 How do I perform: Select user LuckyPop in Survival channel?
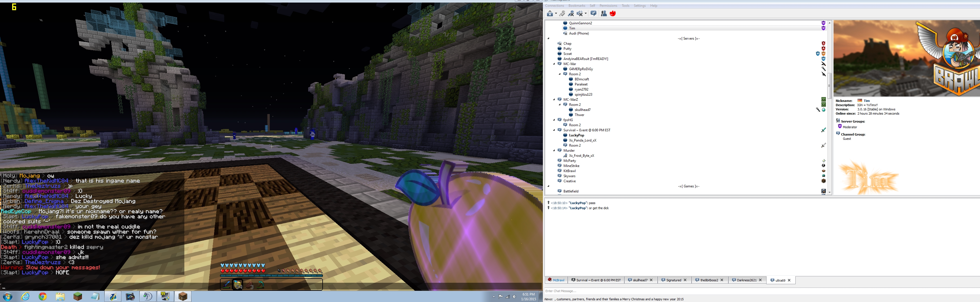(576, 135)
